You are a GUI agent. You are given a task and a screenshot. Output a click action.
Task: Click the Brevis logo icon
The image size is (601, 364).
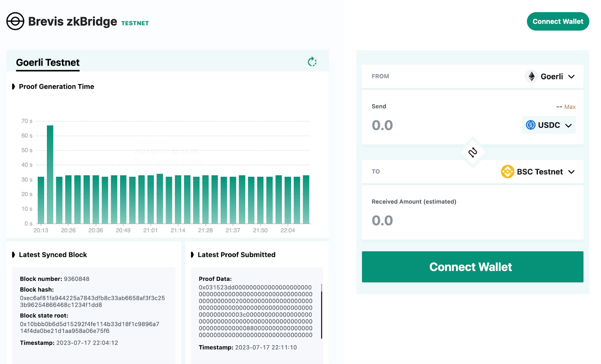point(15,21)
